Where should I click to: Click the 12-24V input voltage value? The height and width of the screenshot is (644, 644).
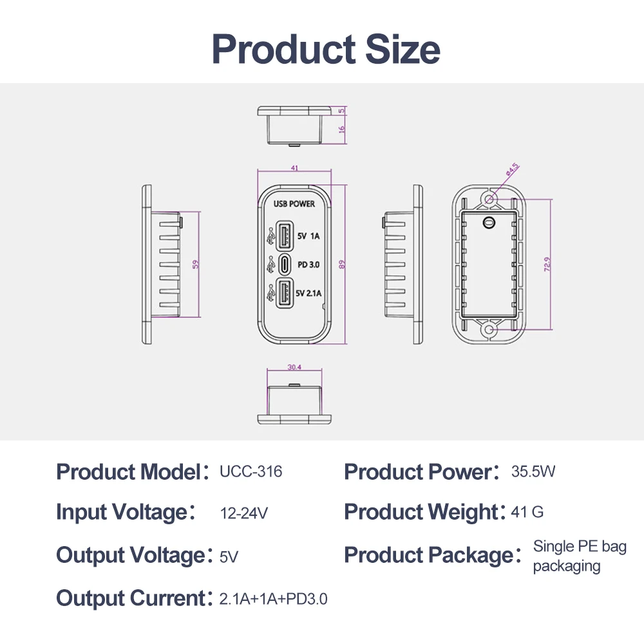[243, 514]
